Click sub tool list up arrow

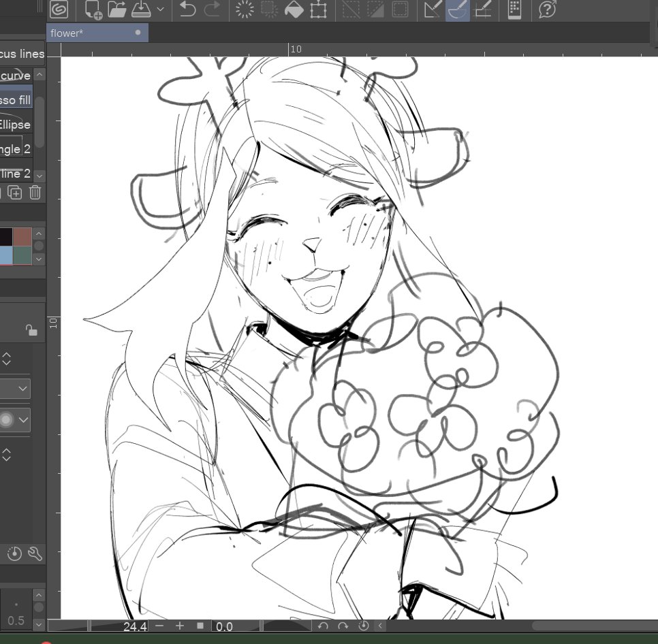point(39,75)
